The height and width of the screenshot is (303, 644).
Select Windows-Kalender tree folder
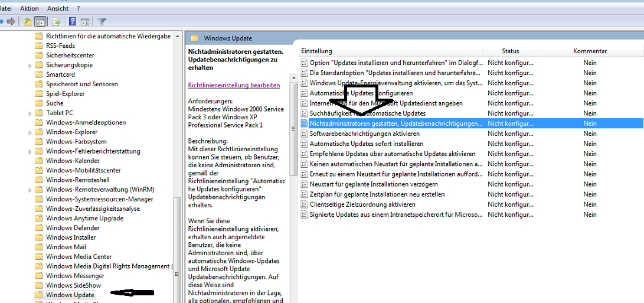point(73,161)
